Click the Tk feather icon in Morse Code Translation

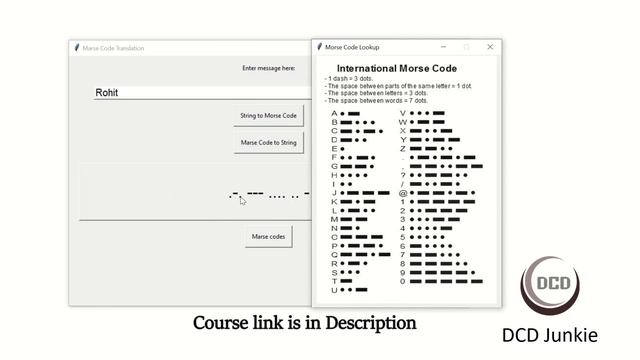(x=77, y=48)
